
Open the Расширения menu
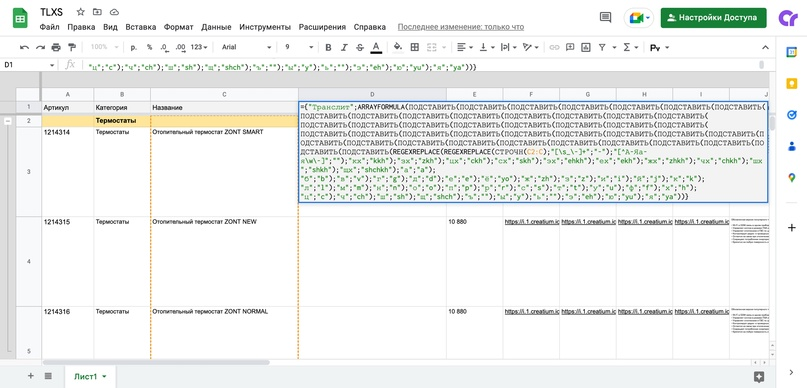tap(322, 27)
